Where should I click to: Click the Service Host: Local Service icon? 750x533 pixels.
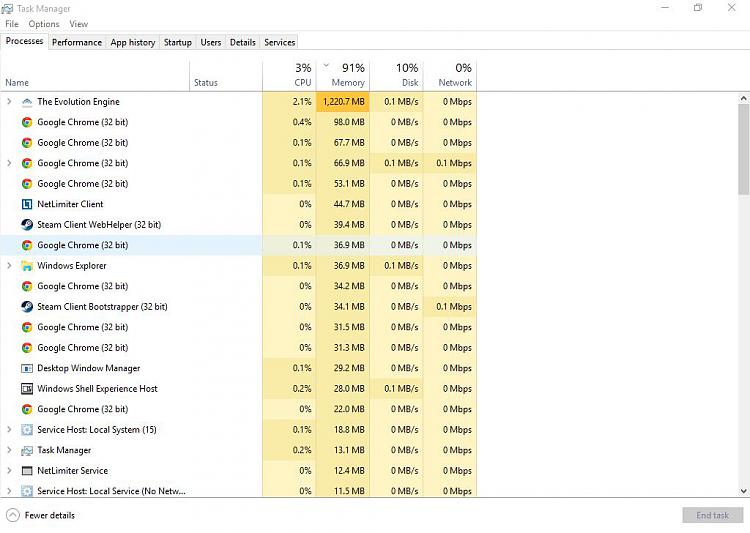tap(27, 491)
